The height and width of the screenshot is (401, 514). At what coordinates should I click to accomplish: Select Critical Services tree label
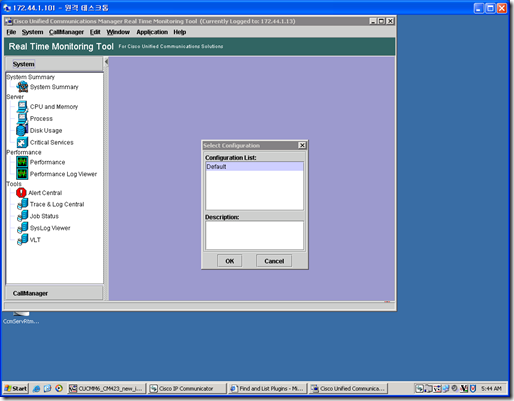click(52, 142)
